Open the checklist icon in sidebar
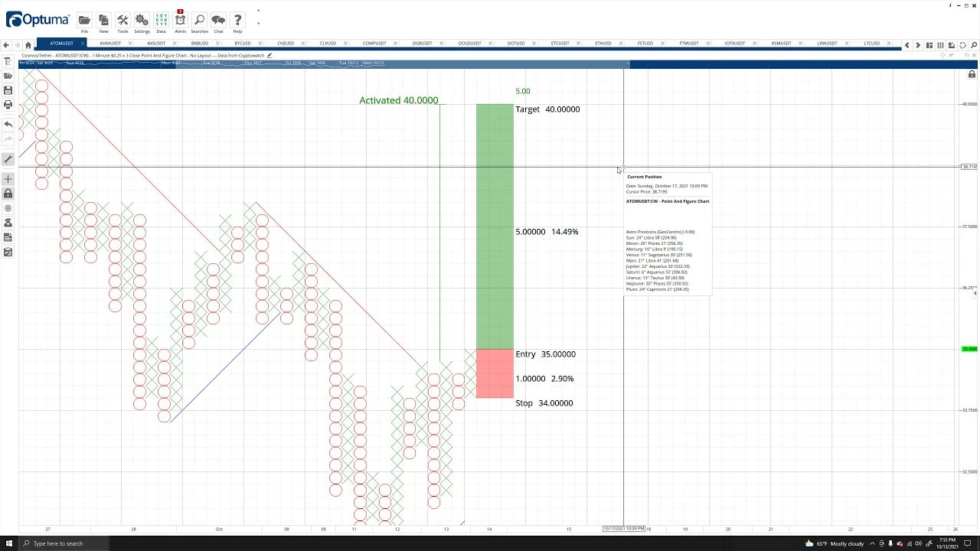The width and height of the screenshot is (980, 551). coord(8,252)
